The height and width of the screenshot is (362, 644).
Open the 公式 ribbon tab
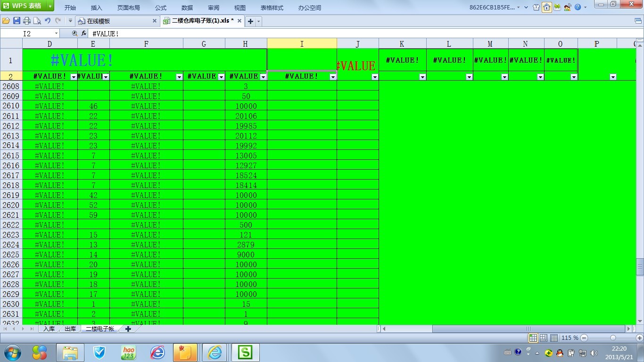point(160,8)
